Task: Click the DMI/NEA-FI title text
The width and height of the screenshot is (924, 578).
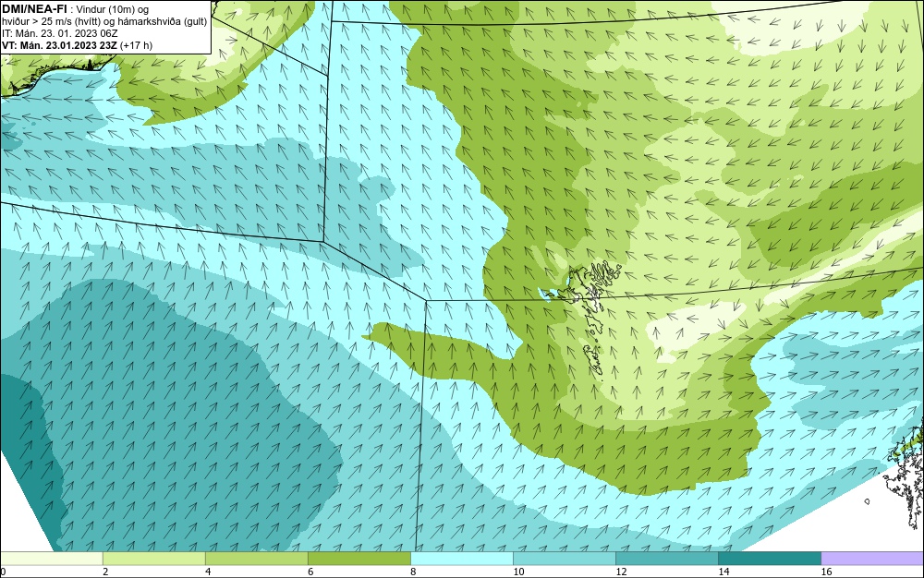Action: click(34, 9)
